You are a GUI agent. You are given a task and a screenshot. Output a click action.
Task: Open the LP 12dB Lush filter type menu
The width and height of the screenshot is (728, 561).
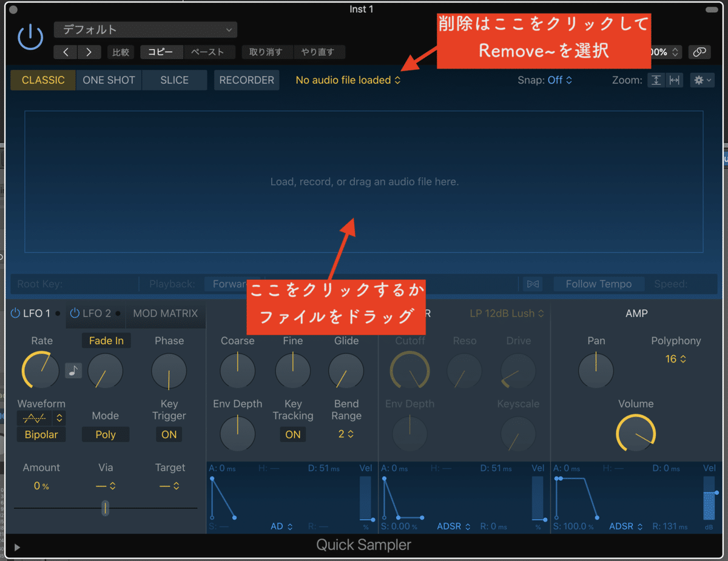pyautogui.click(x=507, y=313)
